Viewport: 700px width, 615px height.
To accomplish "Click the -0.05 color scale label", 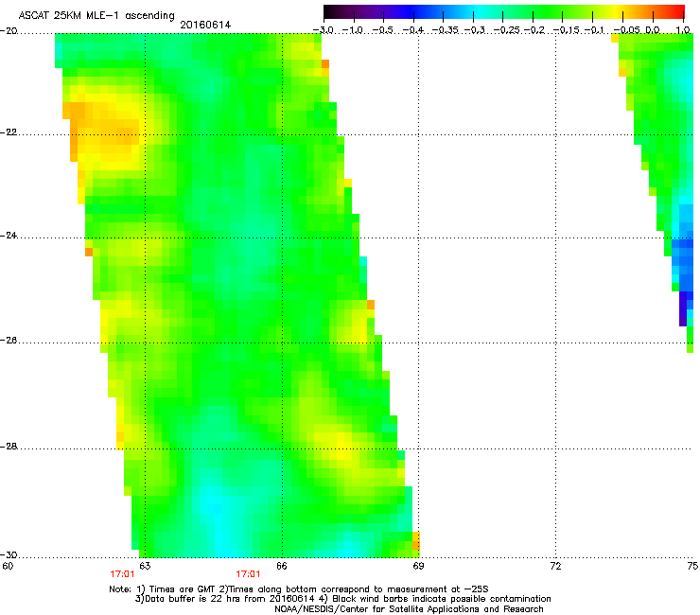I will [627, 30].
